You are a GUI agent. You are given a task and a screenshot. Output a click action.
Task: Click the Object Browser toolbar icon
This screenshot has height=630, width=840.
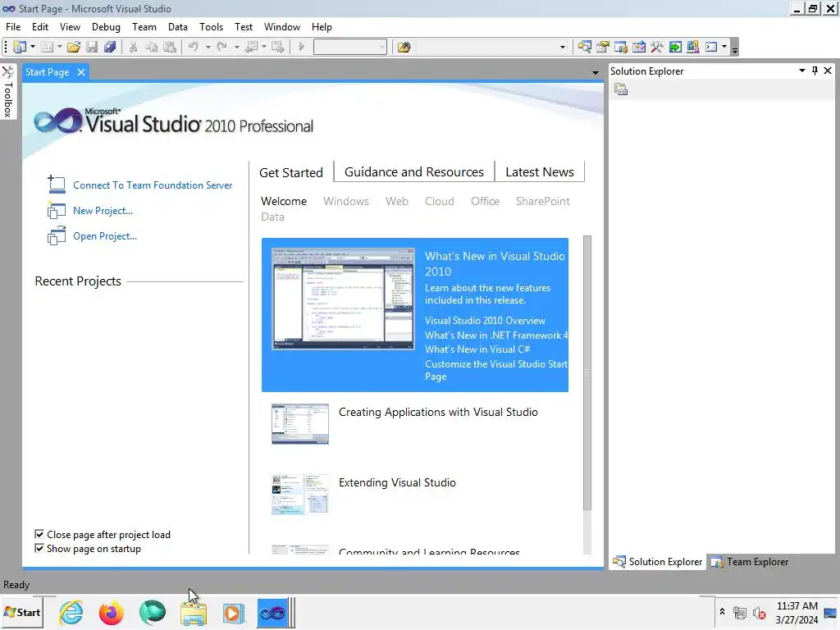[638, 47]
